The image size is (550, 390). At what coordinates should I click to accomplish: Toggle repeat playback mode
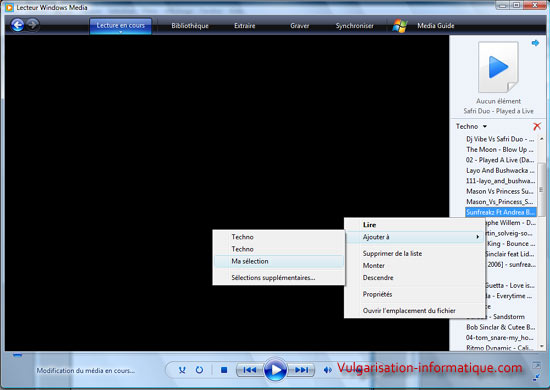click(x=199, y=370)
